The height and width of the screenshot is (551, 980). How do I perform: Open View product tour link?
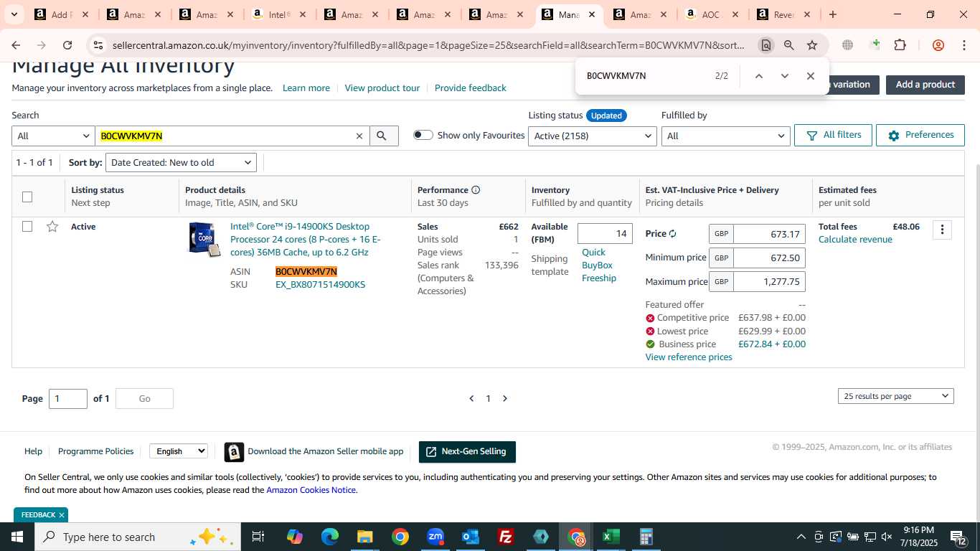point(382,88)
